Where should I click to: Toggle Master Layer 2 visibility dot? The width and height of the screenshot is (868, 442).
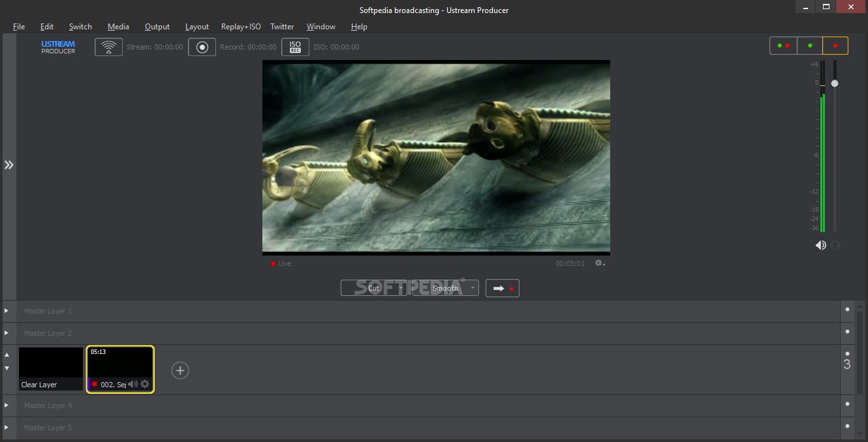[847, 332]
